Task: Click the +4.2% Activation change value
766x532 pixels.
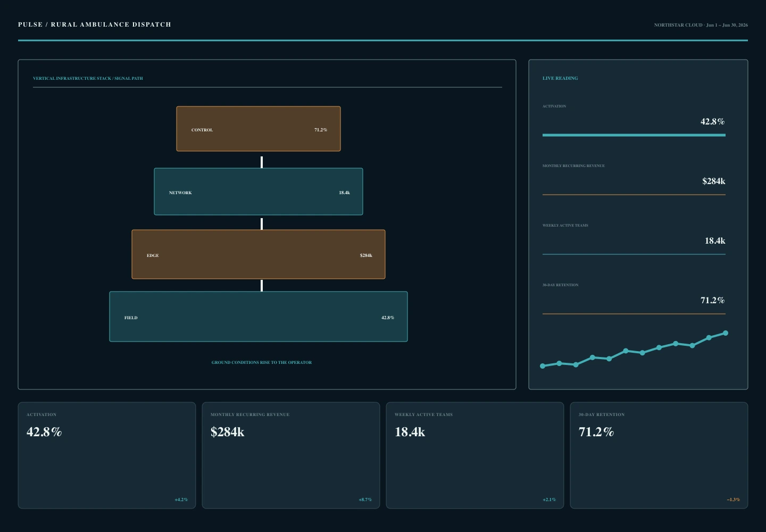Action: coord(181,500)
